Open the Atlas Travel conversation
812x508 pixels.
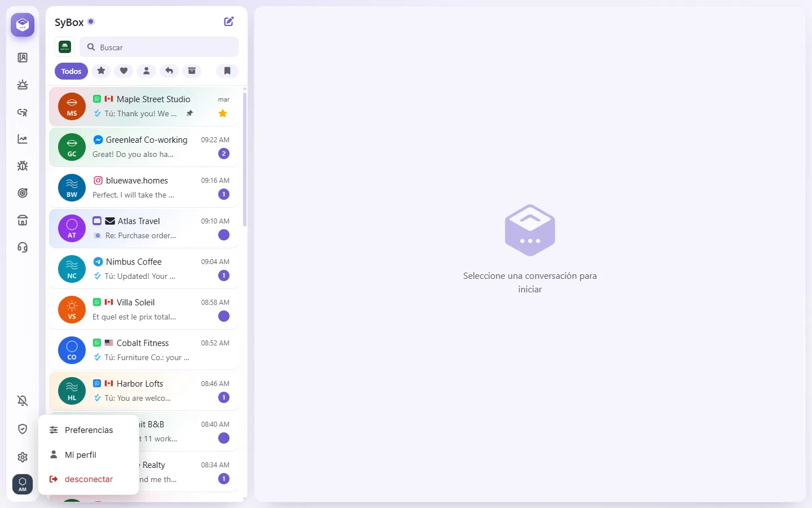[144, 228]
